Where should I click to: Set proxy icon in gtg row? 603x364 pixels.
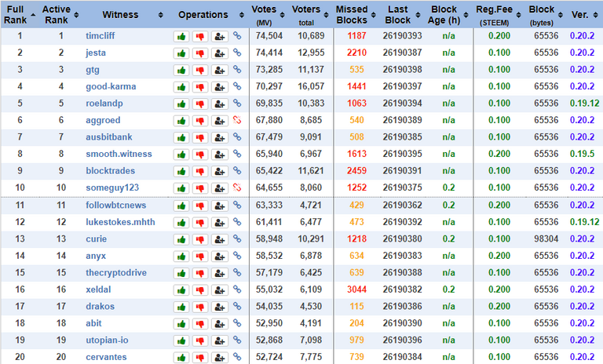[x=219, y=71]
